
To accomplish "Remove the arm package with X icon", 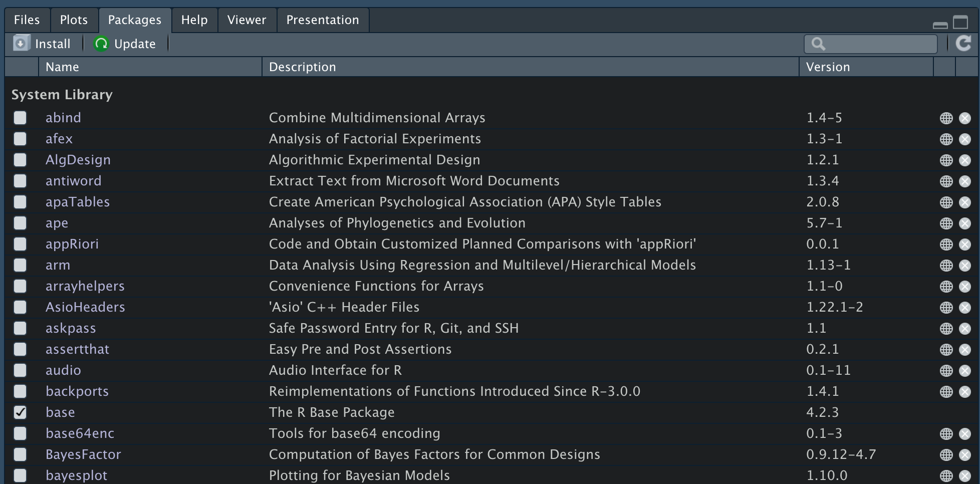I will click(x=965, y=266).
